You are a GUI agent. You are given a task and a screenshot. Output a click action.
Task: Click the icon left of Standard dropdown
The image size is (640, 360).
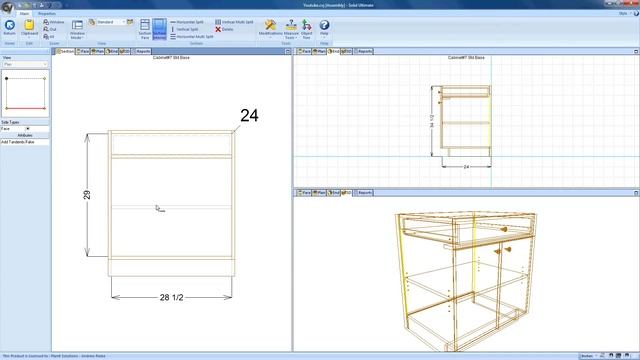[x=92, y=22]
